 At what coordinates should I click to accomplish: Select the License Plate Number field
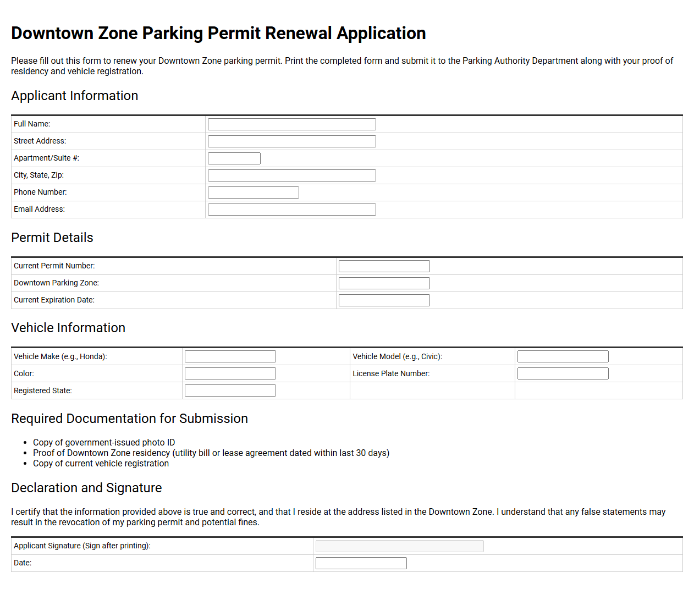(563, 373)
